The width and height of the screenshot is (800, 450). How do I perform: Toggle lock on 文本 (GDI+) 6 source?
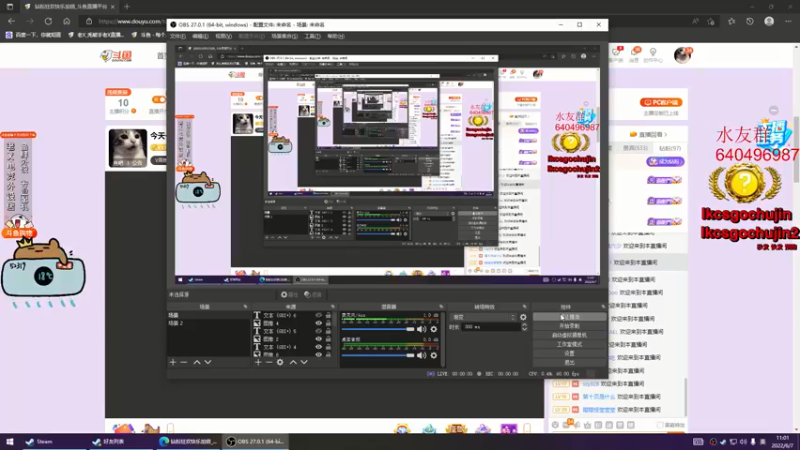pos(328,315)
